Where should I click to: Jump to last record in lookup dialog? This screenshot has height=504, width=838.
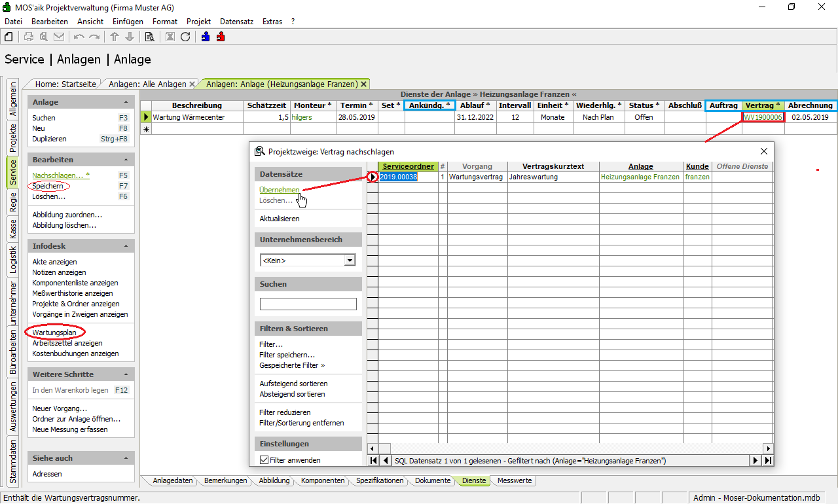click(x=768, y=461)
